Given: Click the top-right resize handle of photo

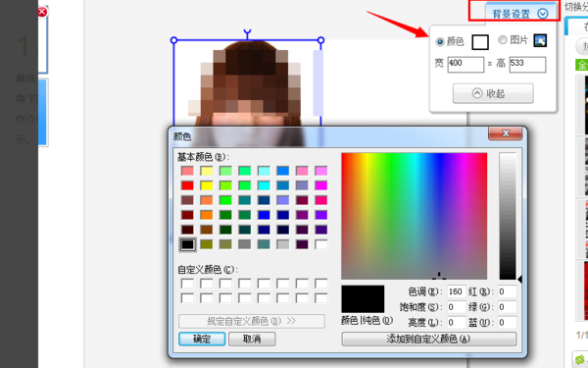Looking at the screenshot, I should [x=320, y=40].
